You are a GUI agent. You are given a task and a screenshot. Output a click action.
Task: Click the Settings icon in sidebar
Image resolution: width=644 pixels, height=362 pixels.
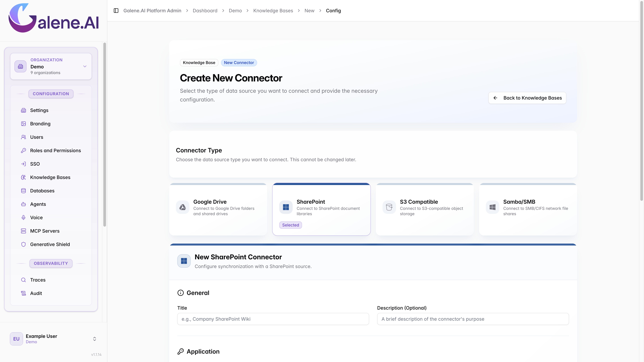(x=23, y=110)
